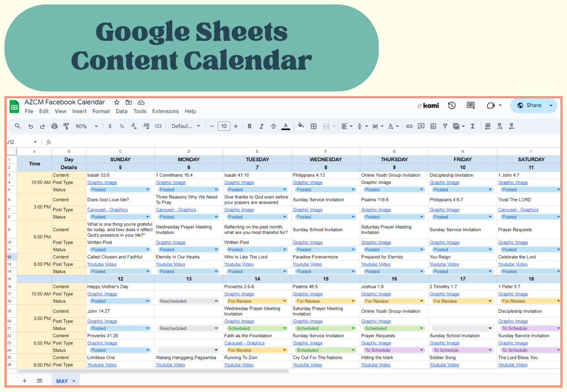
Task: Open the Share options dropdown arrow
Action: (x=551, y=105)
